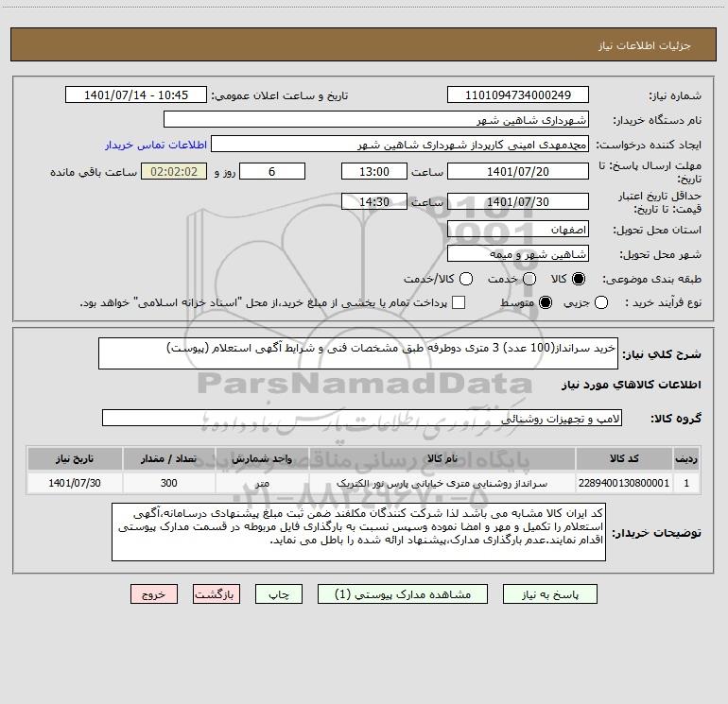Click remaining time countdown 02:02:02
The width and height of the screenshot is (728, 704).
174,171
